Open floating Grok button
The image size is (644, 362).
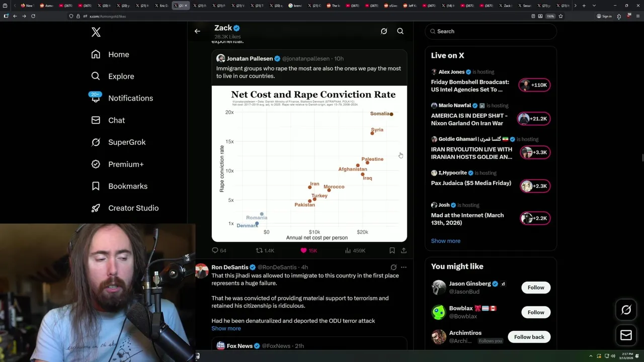(626, 310)
